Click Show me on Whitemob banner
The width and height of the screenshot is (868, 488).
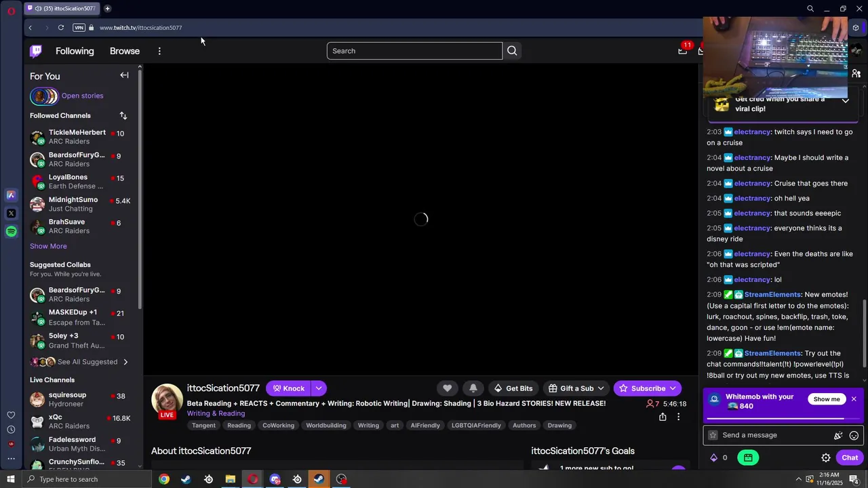827,399
